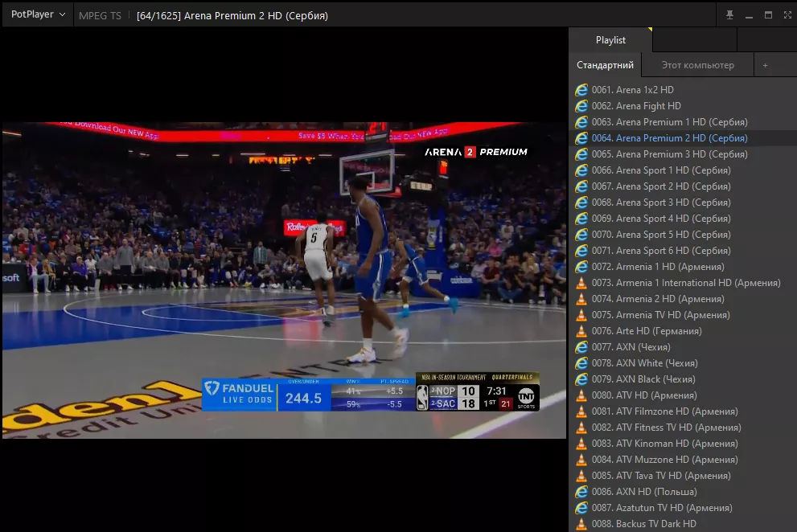Select playlist entry 0061. Arena 1x2 HD
This screenshot has width=797, height=532.
pos(683,90)
